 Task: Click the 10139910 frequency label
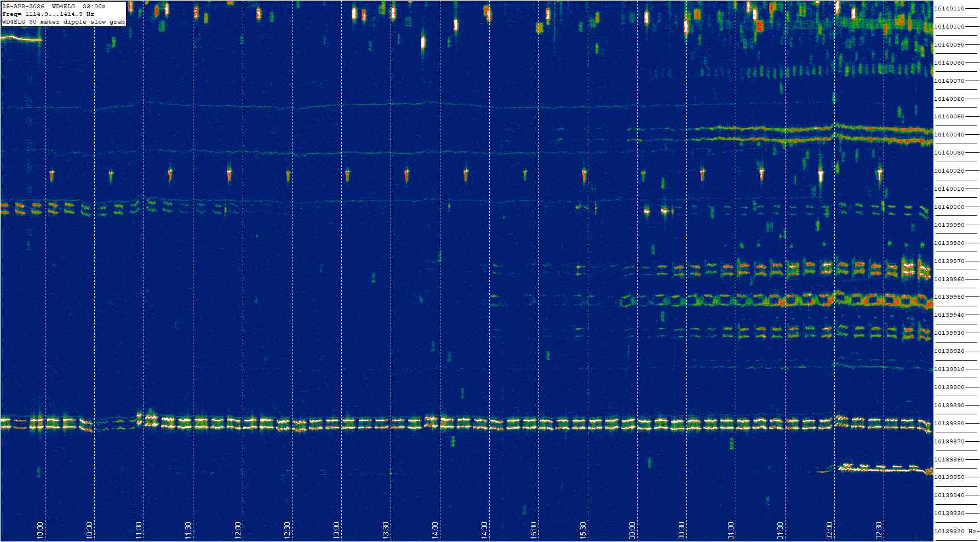(949, 369)
